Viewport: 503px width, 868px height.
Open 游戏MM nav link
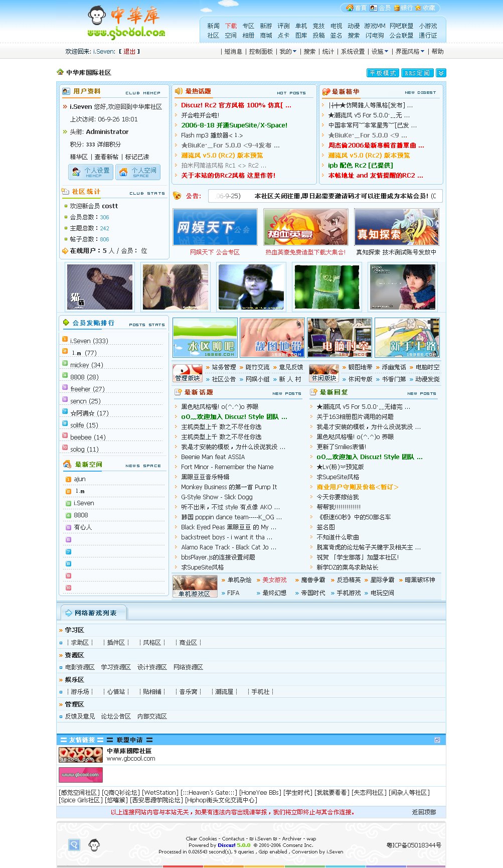pyautogui.click(x=375, y=26)
